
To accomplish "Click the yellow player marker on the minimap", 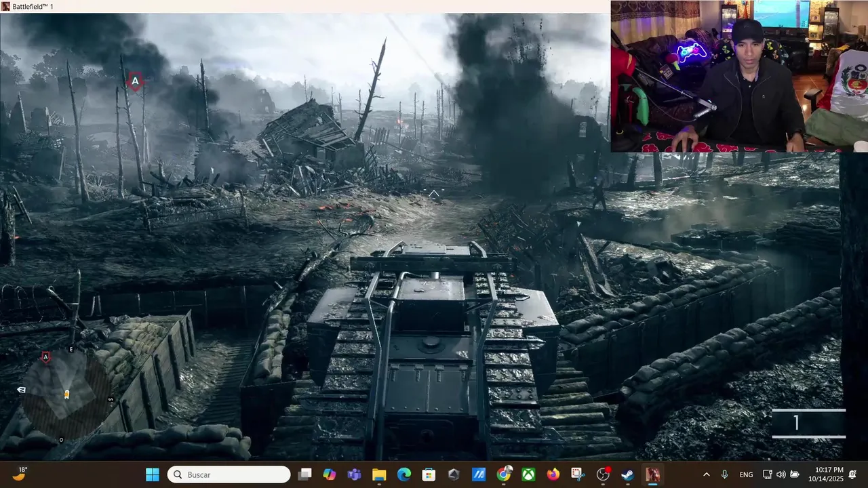I will (x=66, y=394).
